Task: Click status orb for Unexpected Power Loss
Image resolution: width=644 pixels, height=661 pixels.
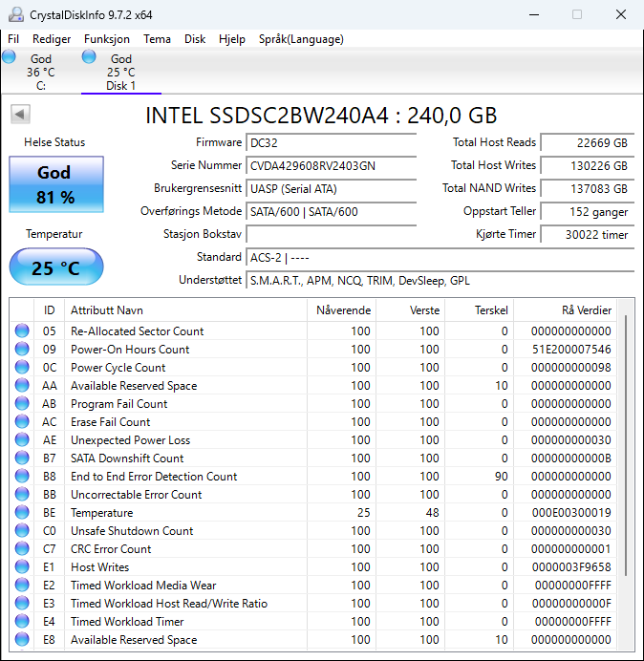Action: [22, 439]
